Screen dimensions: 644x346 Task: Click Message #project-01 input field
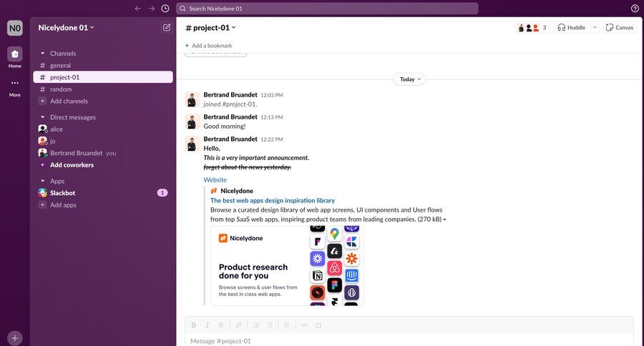pyautogui.click(x=409, y=341)
